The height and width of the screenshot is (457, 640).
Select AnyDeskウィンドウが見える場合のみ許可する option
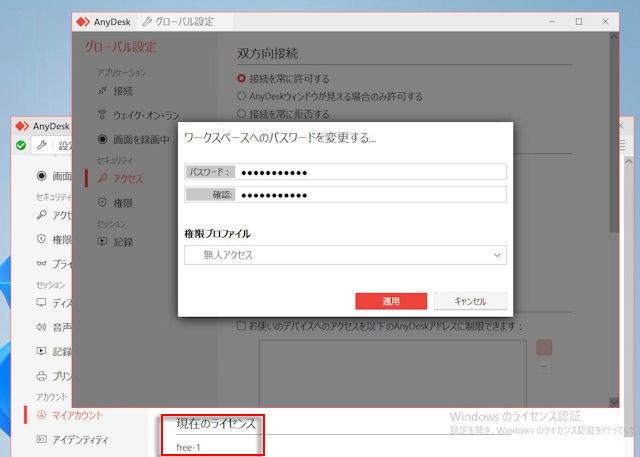241,96
